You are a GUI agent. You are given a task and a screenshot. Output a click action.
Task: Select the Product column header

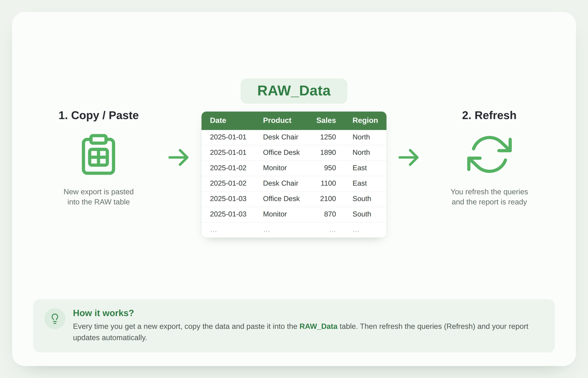tap(277, 120)
